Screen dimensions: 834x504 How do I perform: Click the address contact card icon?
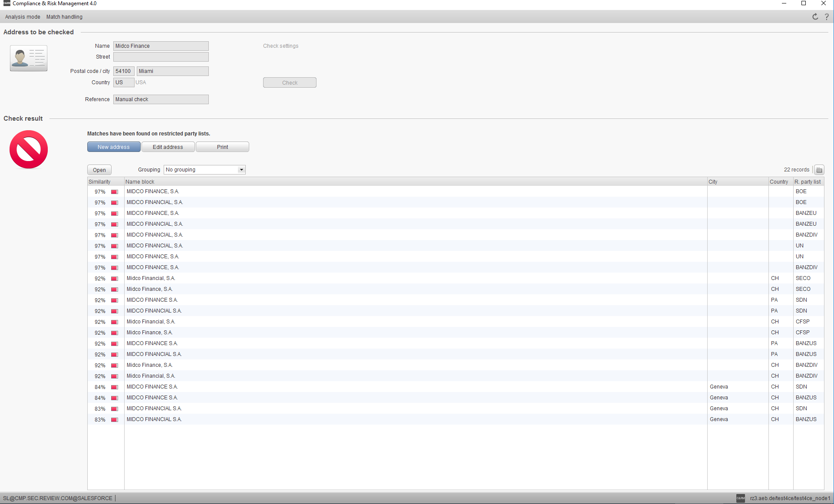point(29,58)
